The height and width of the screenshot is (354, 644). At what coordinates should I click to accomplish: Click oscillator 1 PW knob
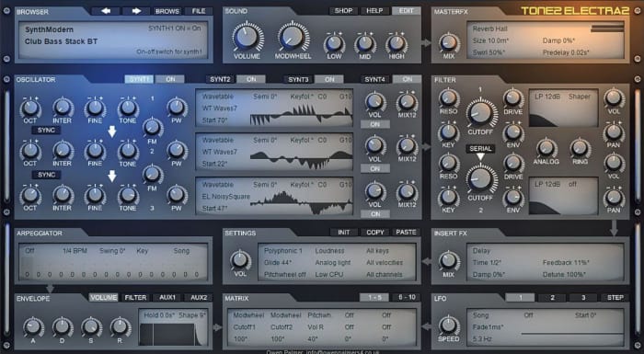tap(177, 108)
